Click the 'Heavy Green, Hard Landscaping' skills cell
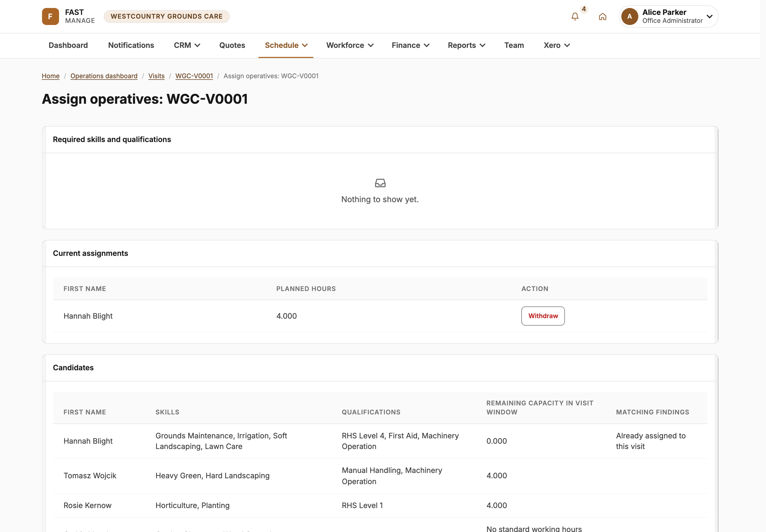 212,476
